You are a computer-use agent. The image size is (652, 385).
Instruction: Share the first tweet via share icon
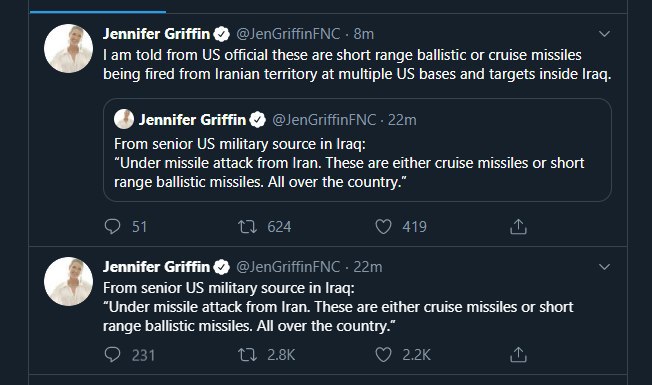[x=518, y=227]
